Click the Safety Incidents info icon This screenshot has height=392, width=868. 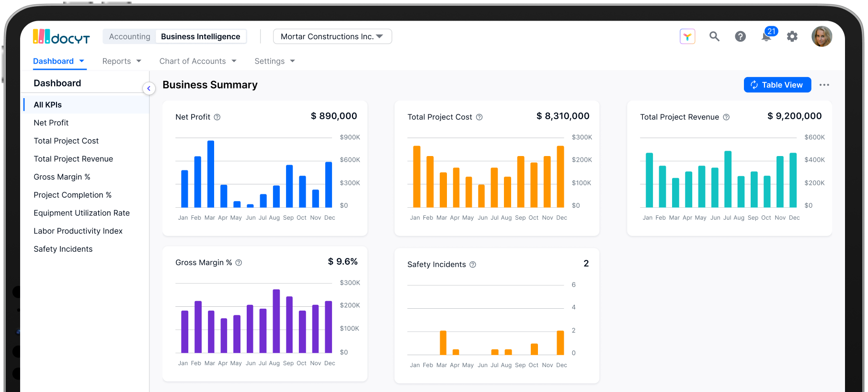(473, 265)
